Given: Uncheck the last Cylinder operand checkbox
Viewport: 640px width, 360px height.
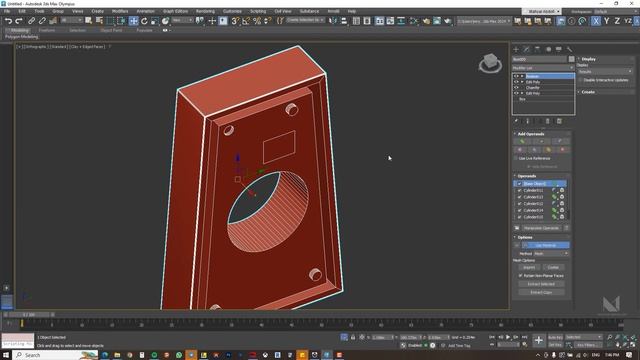Looking at the screenshot, I should [x=520, y=217].
